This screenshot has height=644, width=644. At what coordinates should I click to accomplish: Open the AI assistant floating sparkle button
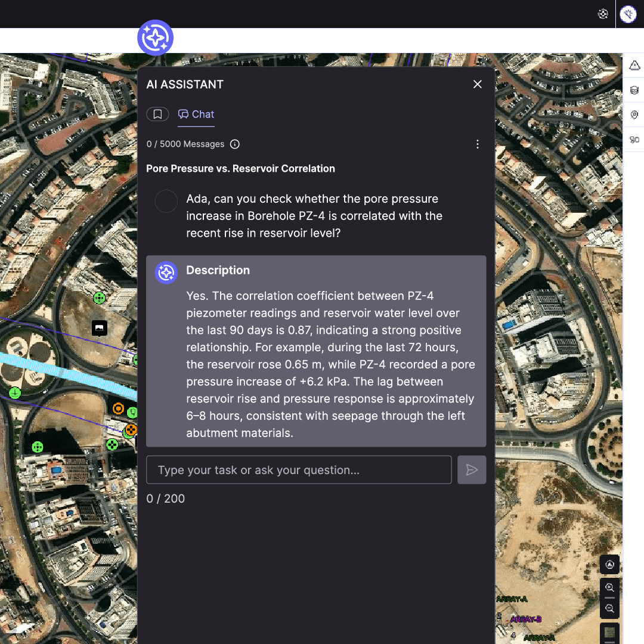(x=155, y=38)
